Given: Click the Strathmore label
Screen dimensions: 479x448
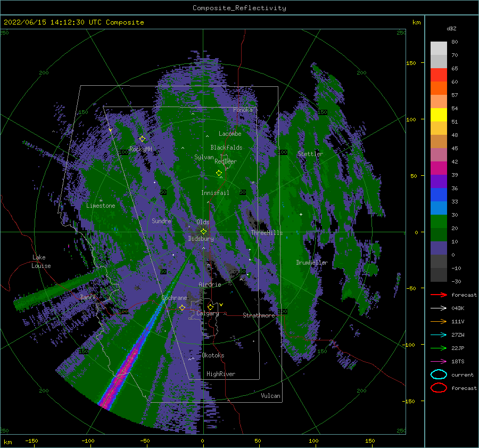Looking at the screenshot, I should [259, 315].
